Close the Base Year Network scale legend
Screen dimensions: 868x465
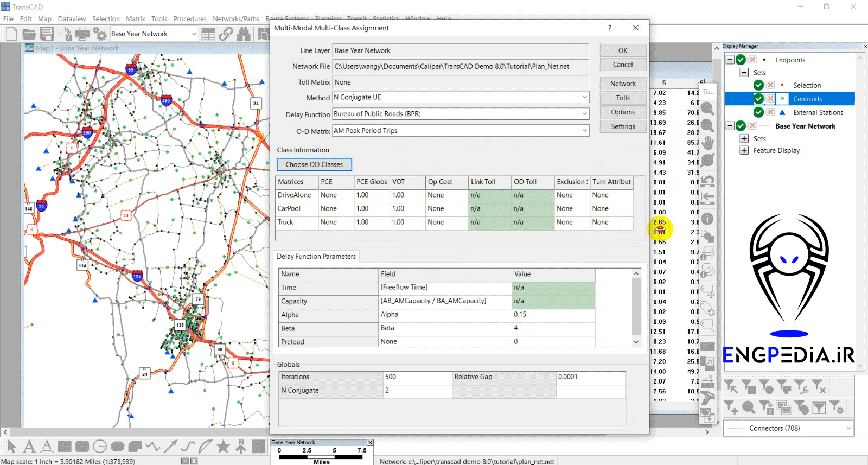pos(370,443)
